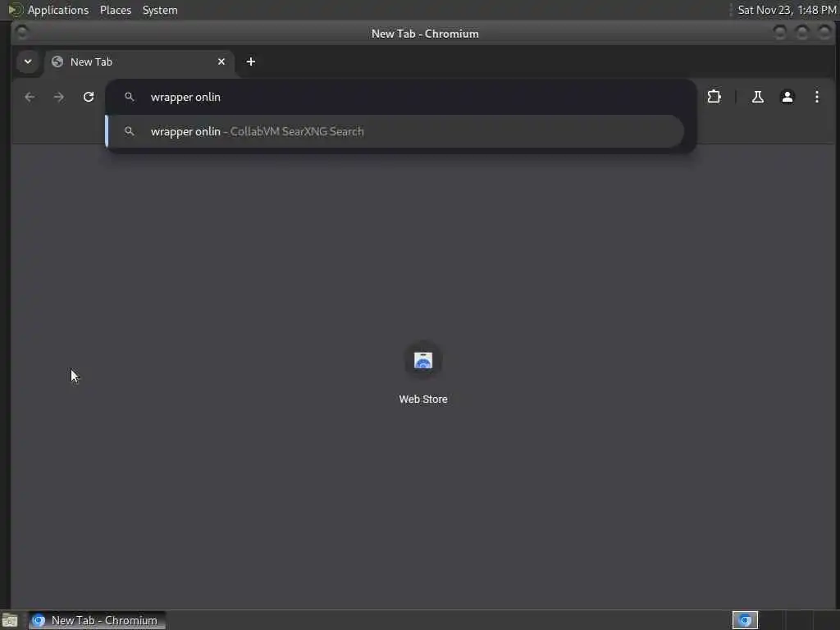Open the Places menu
The image size is (840, 630).
click(115, 10)
